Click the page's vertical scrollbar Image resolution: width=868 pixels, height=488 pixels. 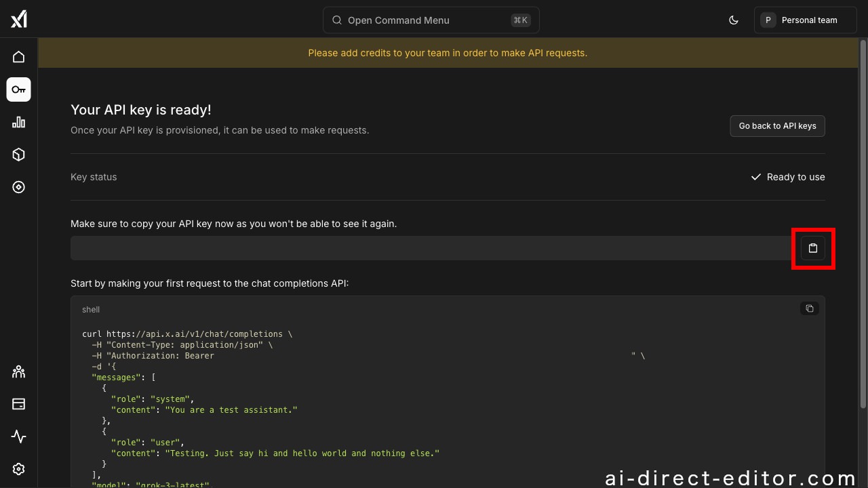pyautogui.click(x=863, y=224)
